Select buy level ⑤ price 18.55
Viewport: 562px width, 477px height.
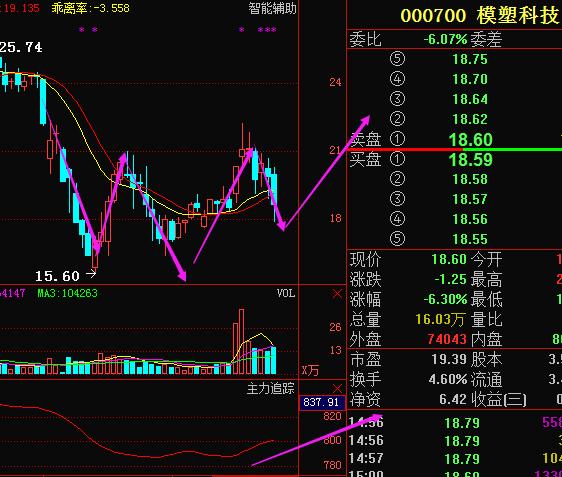[x=470, y=239]
